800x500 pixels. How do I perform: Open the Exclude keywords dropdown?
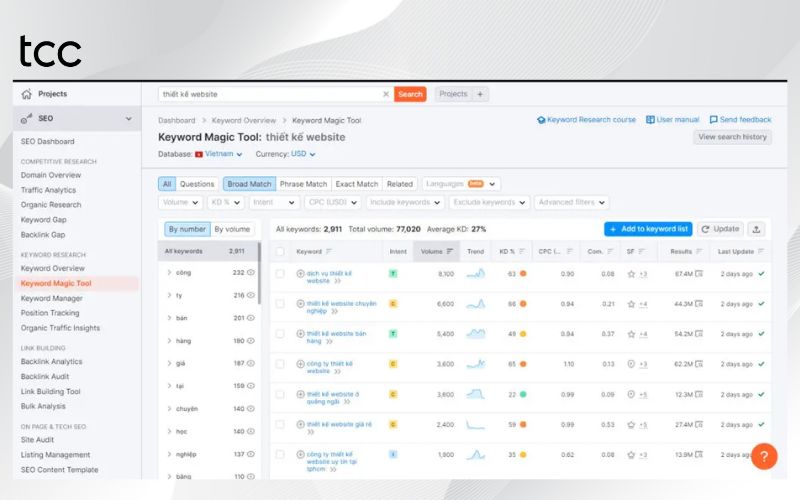pos(489,203)
